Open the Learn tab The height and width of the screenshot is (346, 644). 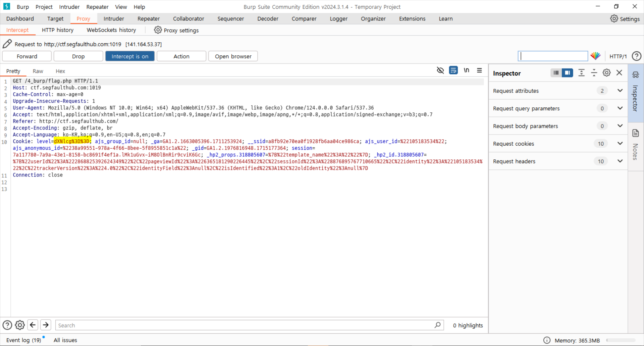[x=445, y=18]
